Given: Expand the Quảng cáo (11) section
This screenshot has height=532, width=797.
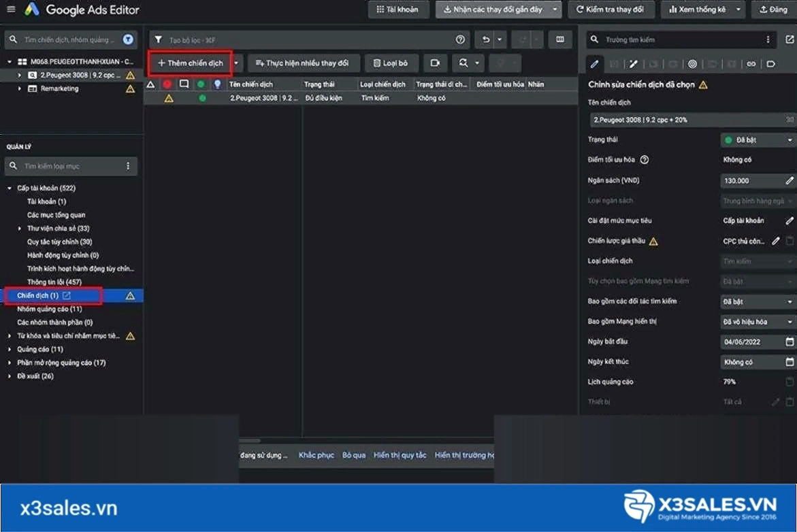Looking at the screenshot, I should coord(9,349).
